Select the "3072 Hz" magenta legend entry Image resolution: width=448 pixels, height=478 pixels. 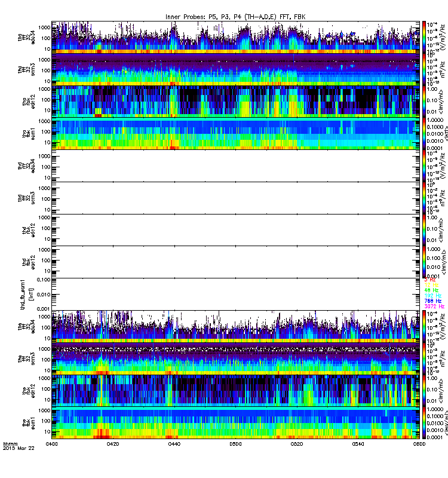coord(434,307)
